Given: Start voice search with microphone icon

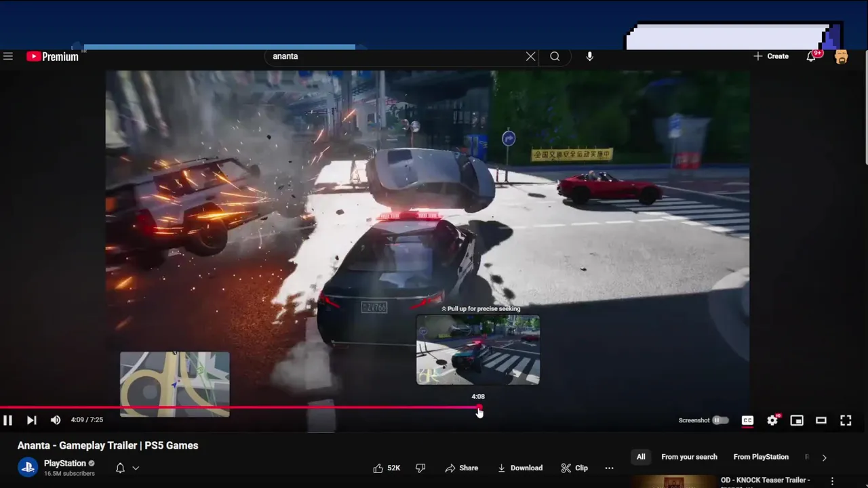Looking at the screenshot, I should tap(589, 56).
